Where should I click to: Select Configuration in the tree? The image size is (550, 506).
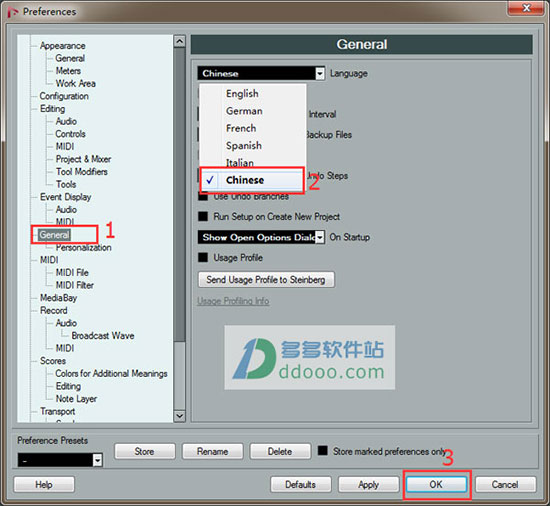click(64, 96)
